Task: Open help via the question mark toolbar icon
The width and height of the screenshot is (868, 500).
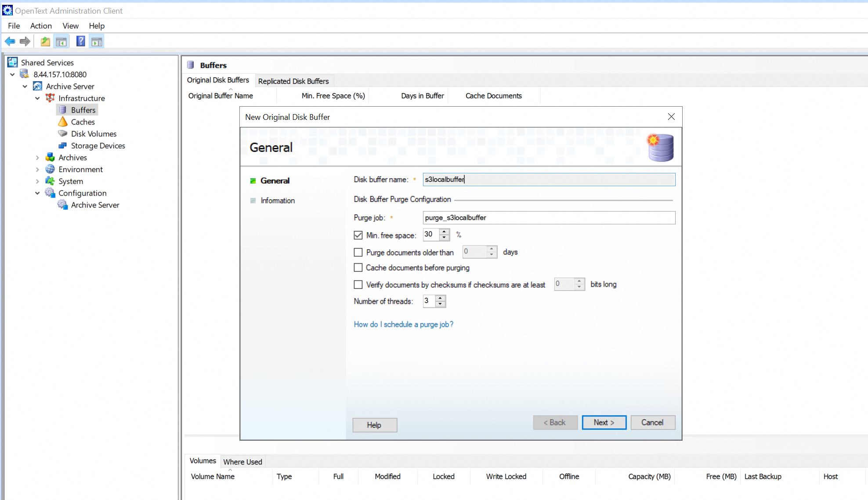Action: click(81, 42)
